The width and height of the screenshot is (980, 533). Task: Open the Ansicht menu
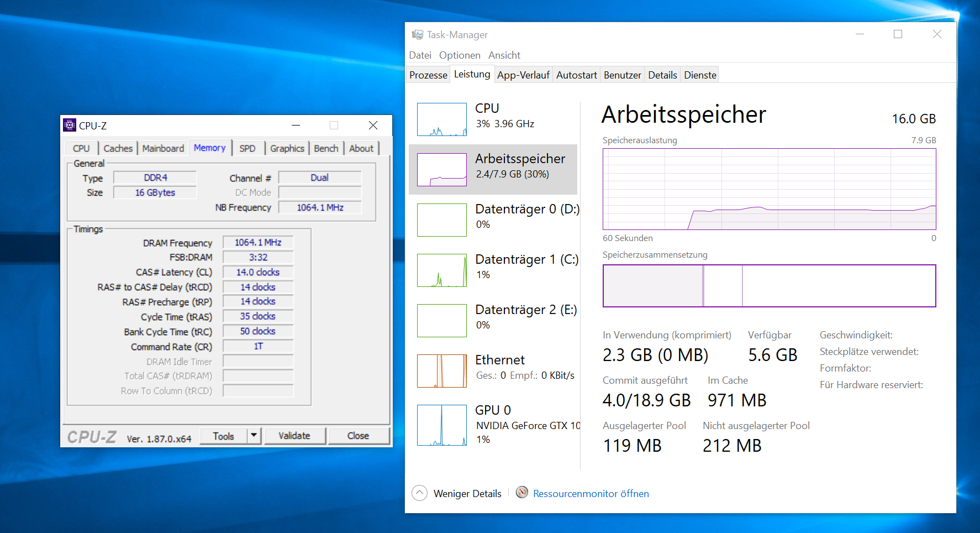click(504, 55)
